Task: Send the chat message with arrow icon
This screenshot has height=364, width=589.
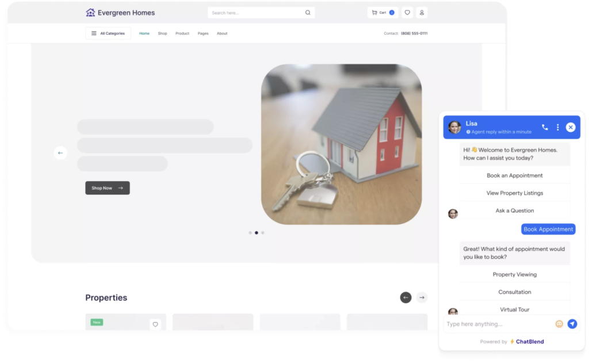Action: coord(572,324)
